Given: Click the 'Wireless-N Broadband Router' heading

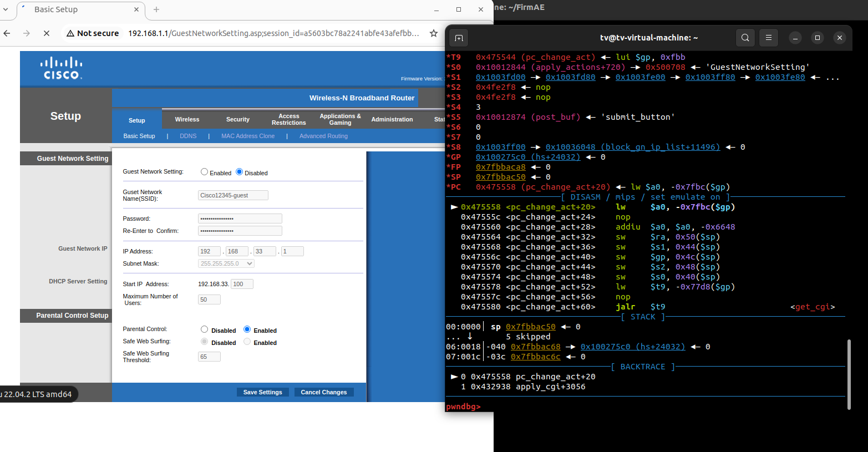Looking at the screenshot, I should (x=362, y=98).
